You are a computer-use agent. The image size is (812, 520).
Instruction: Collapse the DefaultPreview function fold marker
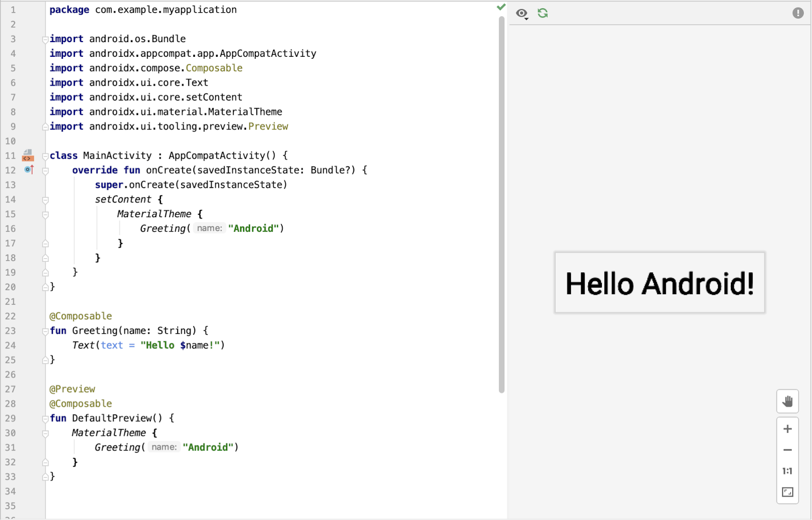(x=45, y=419)
